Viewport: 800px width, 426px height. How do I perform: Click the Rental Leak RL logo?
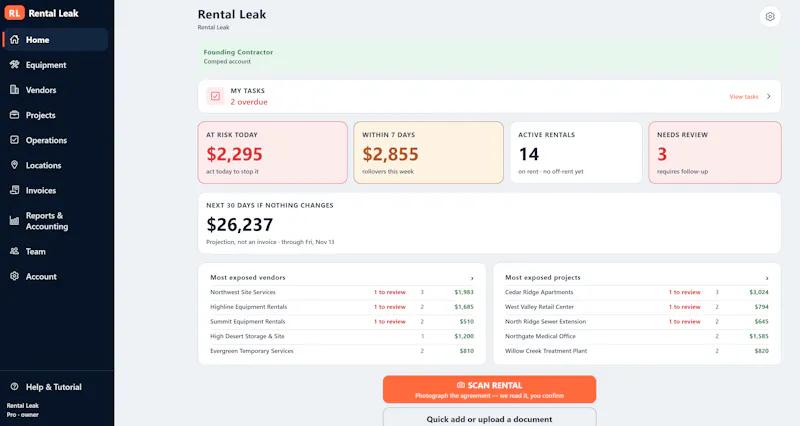click(x=15, y=13)
